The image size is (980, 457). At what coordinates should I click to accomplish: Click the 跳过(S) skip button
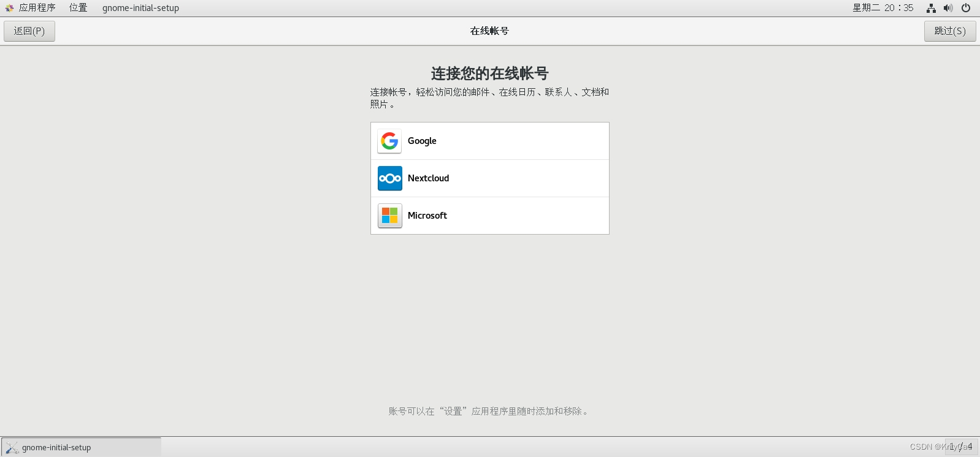pyautogui.click(x=950, y=31)
